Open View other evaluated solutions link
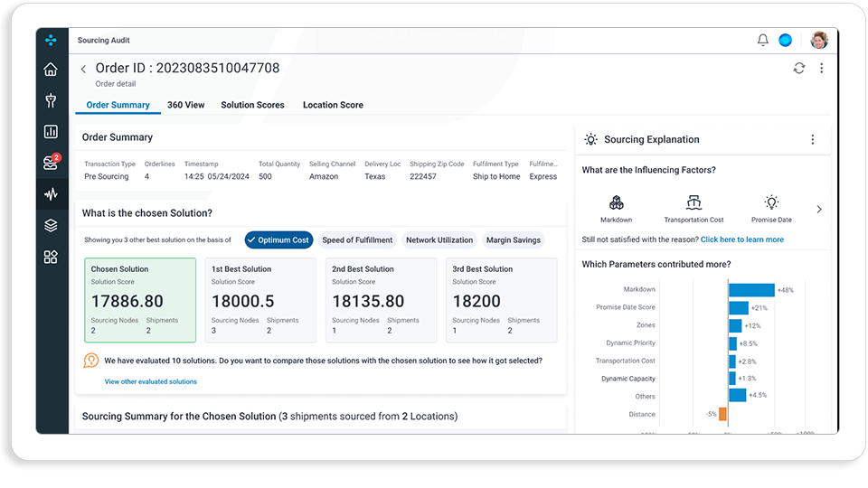The height and width of the screenshot is (488, 868). tap(151, 381)
